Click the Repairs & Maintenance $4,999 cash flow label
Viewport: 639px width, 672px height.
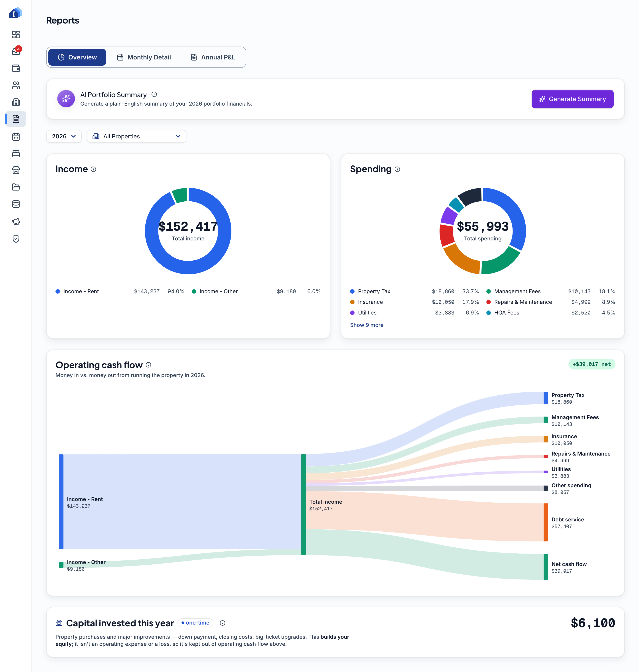tap(581, 457)
